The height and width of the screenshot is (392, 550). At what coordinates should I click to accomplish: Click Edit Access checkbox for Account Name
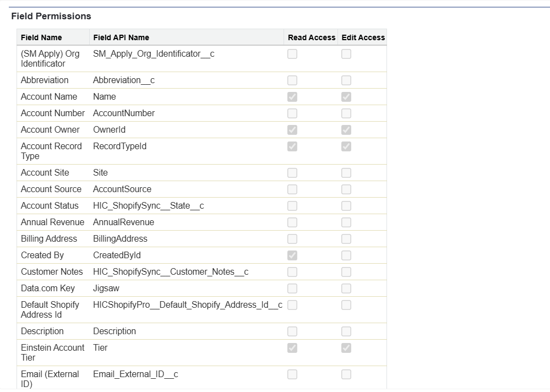click(346, 97)
